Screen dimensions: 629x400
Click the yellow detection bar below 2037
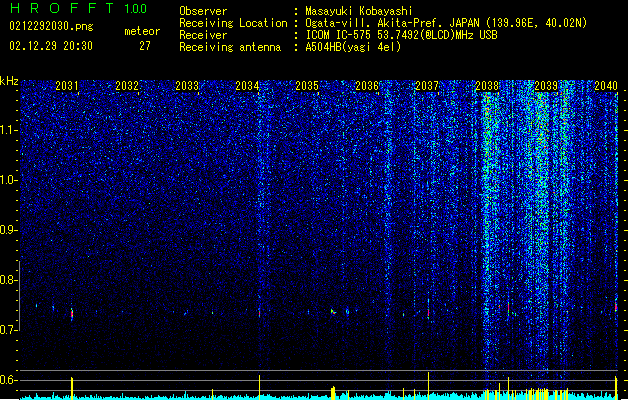tap(428, 386)
